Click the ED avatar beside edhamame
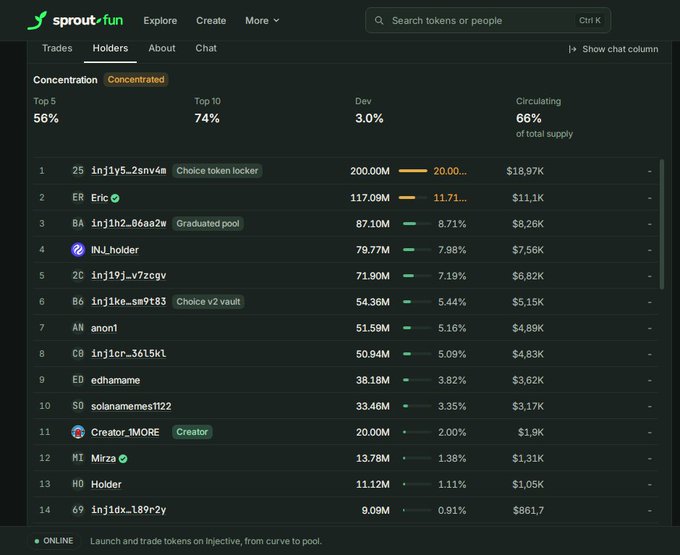The image size is (680, 555). coord(78,380)
